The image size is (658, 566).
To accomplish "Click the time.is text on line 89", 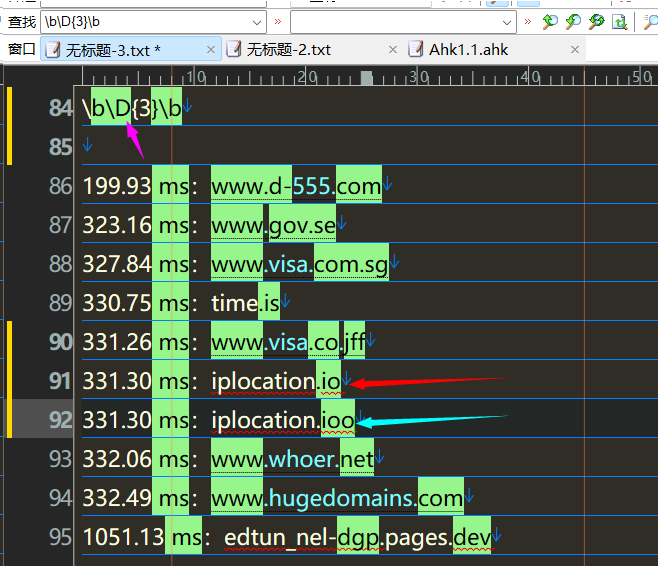I will (x=245, y=303).
